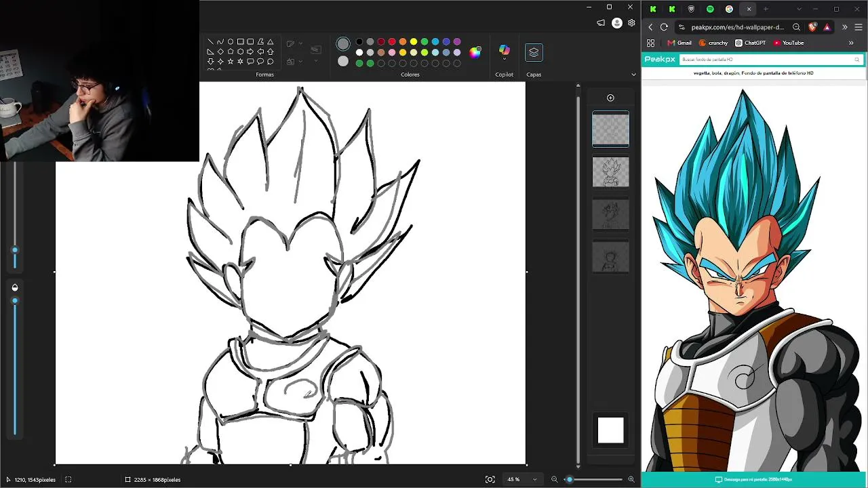This screenshot has width=868, height=488.
Task: Add a new layer in the layers panel
Action: (610, 98)
